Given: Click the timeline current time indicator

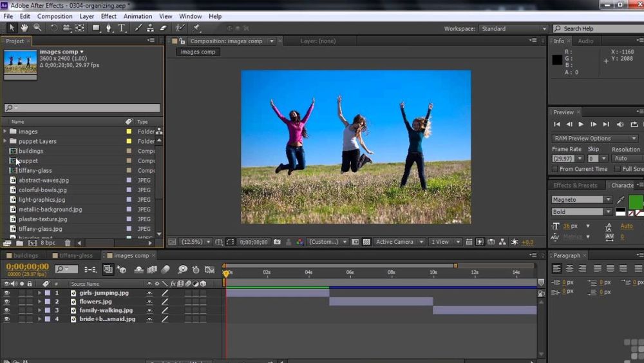Looking at the screenshot, I should click(x=225, y=273).
